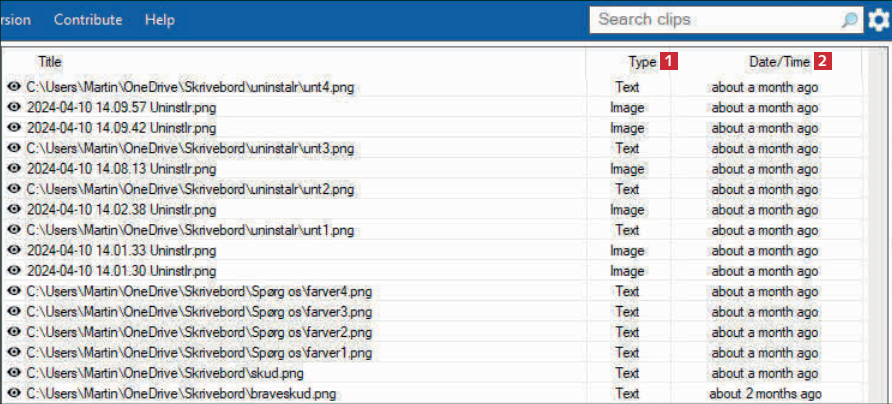Viewport: 892px width, 404px height.
Task: Click eye icon for unt1.png clip
Action: 14,230
